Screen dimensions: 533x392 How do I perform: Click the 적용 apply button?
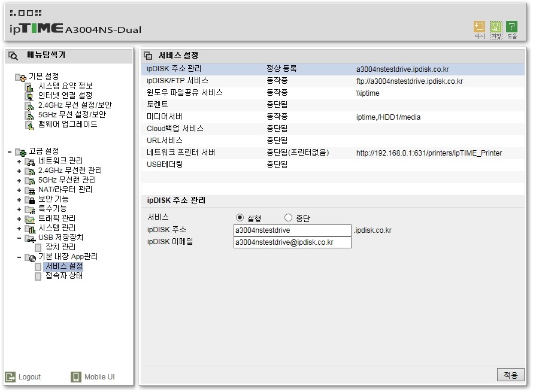tap(511, 375)
